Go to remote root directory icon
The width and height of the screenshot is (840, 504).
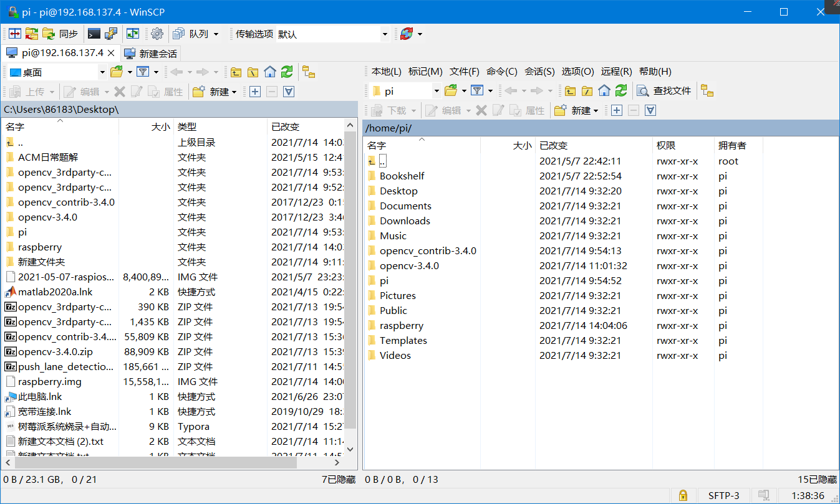(x=587, y=91)
